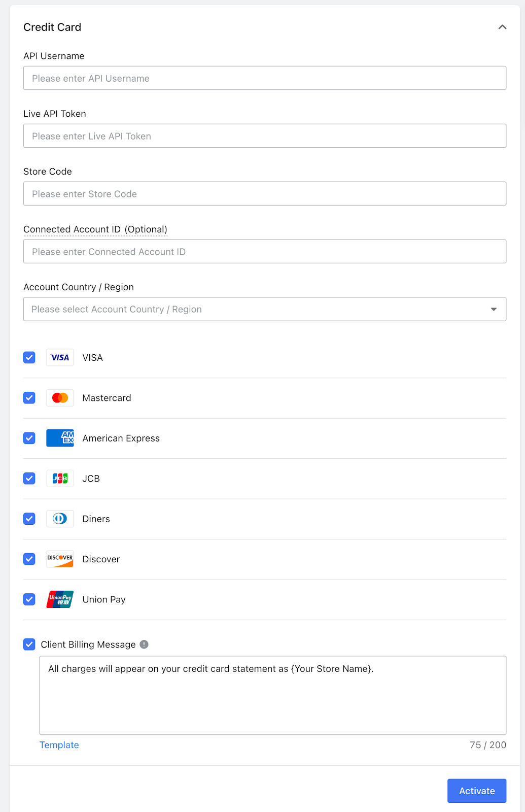Click the Mastercard logo icon
Viewport: 525px width, 812px height.
[x=60, y=398]
